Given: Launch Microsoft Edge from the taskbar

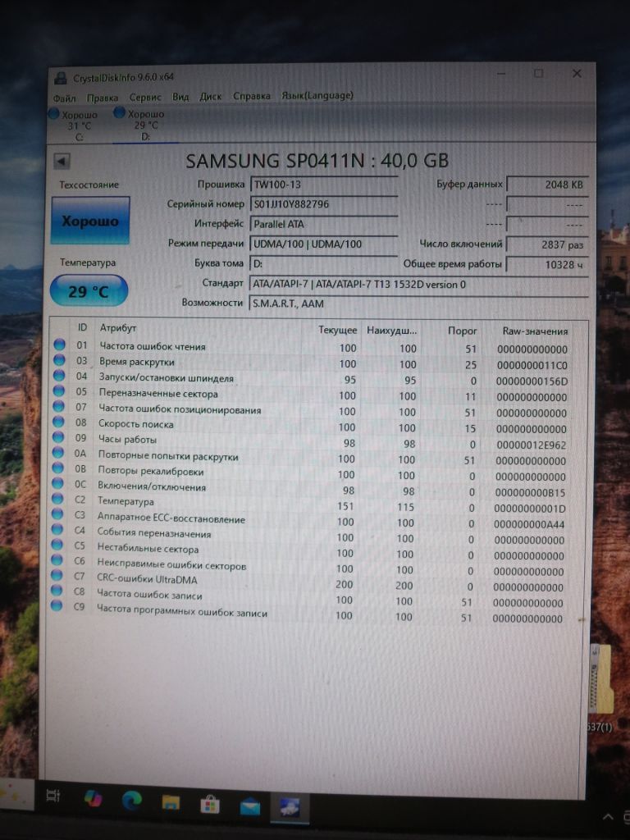Looking at the screenshot, I should (132, 801).
